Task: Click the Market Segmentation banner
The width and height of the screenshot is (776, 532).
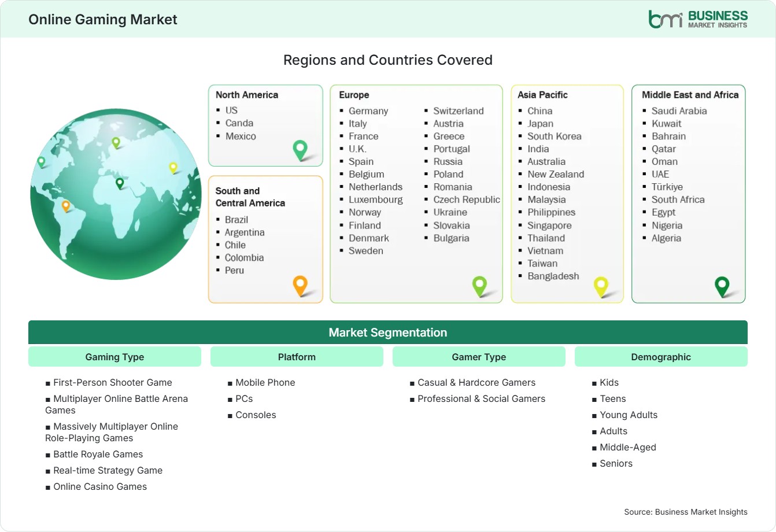Action: pyautogui.click(x=388, y=332)
